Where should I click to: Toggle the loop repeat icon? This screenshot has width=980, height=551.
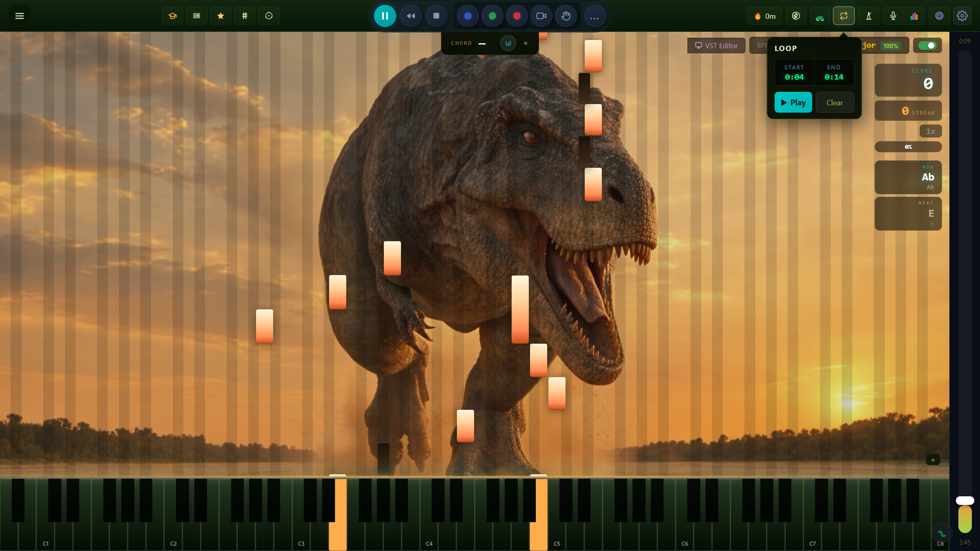(x=844, y=16)
